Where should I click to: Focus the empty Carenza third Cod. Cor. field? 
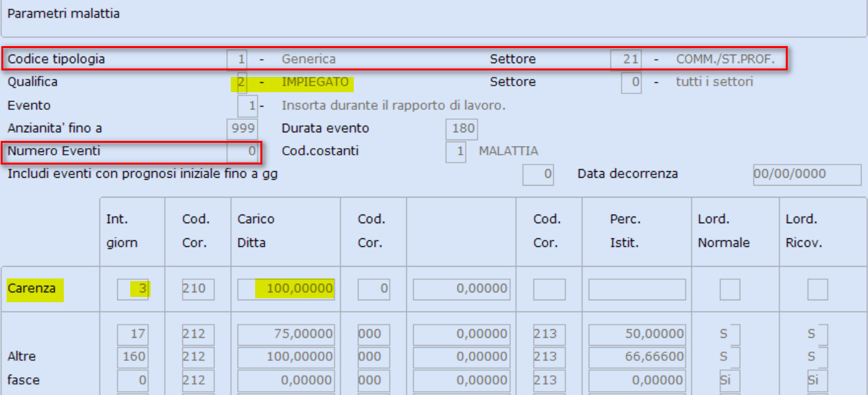tap(549, 289)
